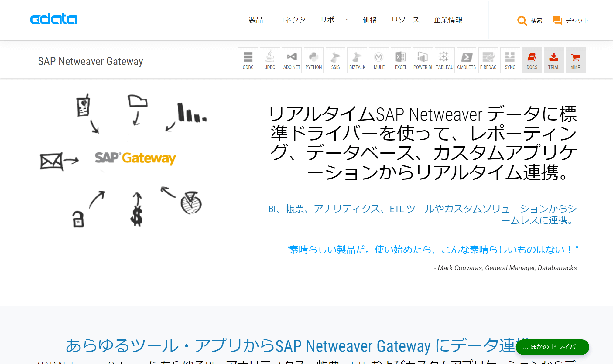
Task: Click the green ほかの ドライバー button
Action: point(552,347)
